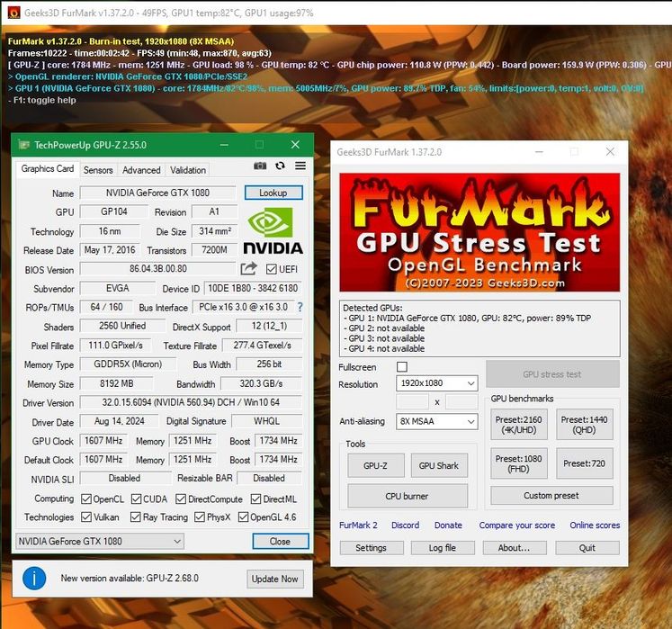Click the GPU-Z Close button
This screenshot has height=629, width=672.
(x=281, y=541)
